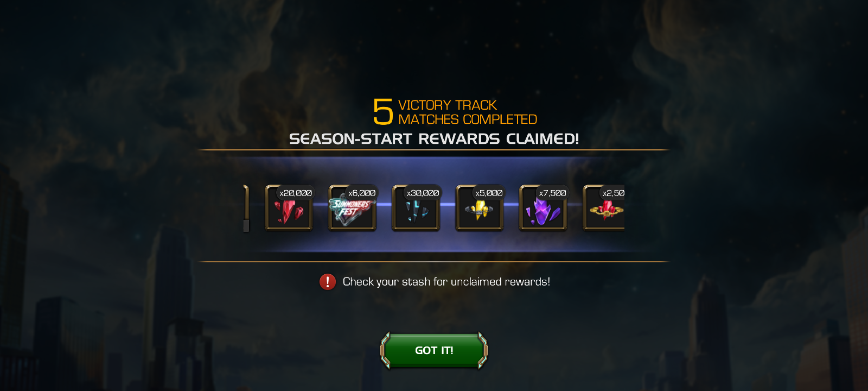Select the purple crystal x7,500 reward
The height and width of the screenshot is (391, 868).
543,208
